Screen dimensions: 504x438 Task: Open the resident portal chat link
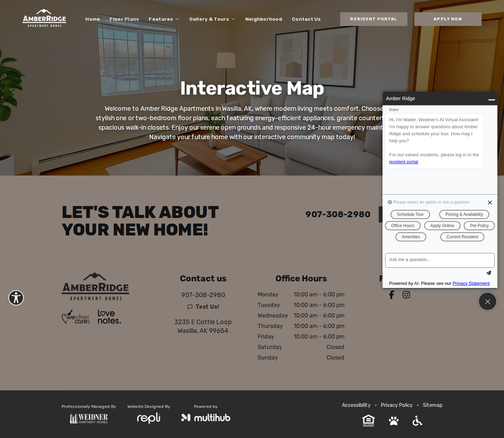pyautogui.click(x=404, y=162)
